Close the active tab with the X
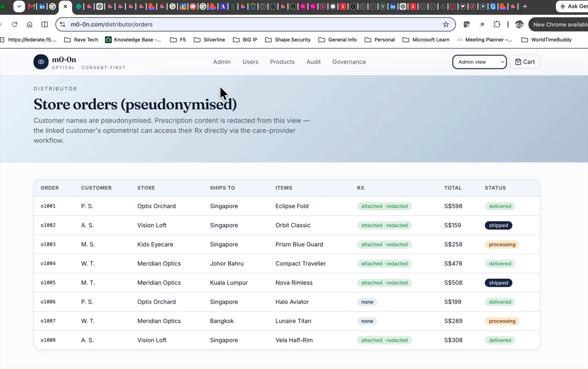The width and height of the screenshot is (588, 369). point(65,6)
